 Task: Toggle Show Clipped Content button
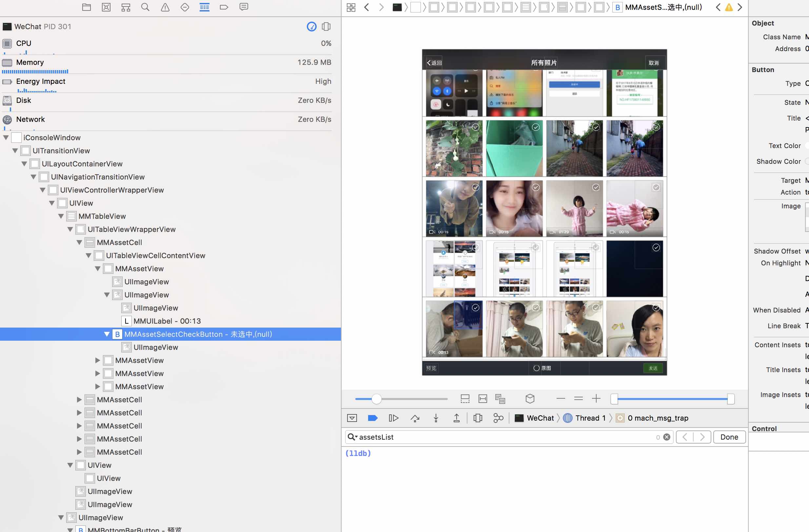tap(465, 398)
